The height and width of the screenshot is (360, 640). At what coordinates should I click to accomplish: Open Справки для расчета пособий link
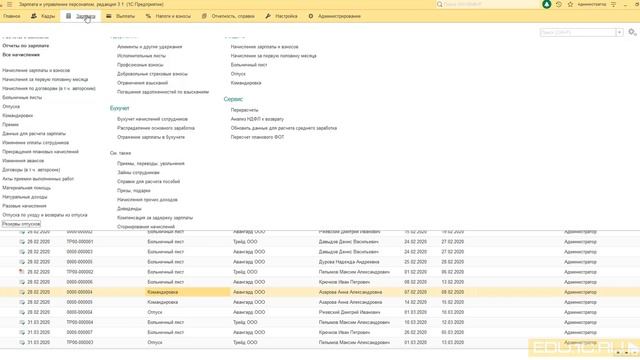149,181
